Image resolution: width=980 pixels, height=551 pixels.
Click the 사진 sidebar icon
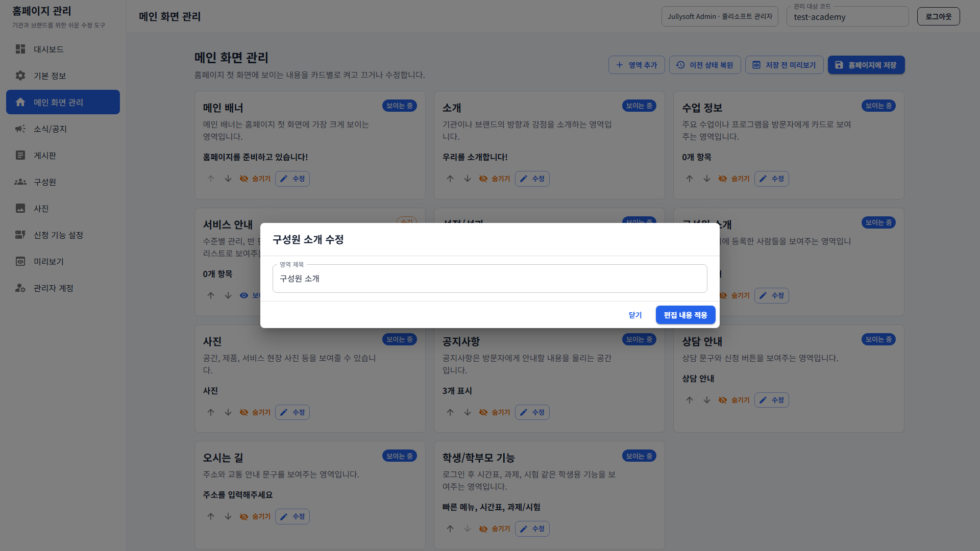20,208
